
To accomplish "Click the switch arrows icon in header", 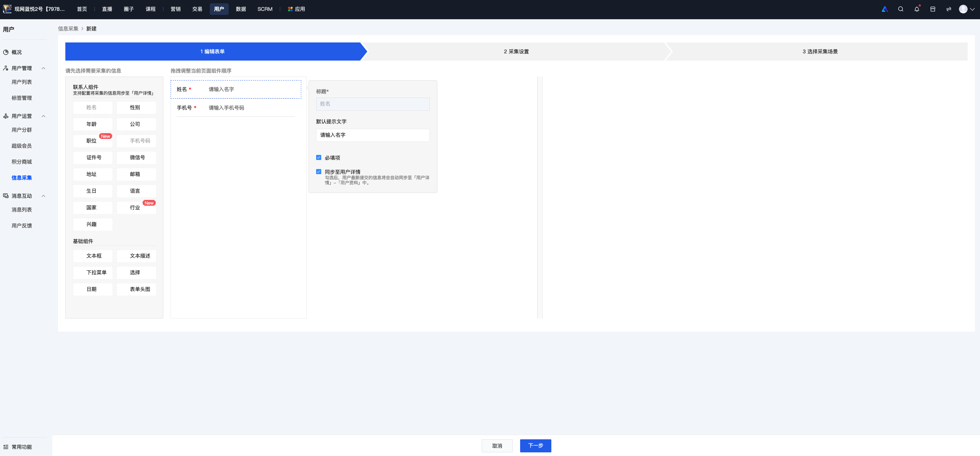I will click(x=949, y=9).
